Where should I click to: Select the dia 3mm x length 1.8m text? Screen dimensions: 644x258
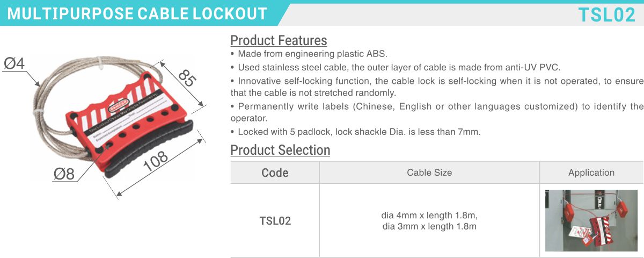click(x=429, y=226)
